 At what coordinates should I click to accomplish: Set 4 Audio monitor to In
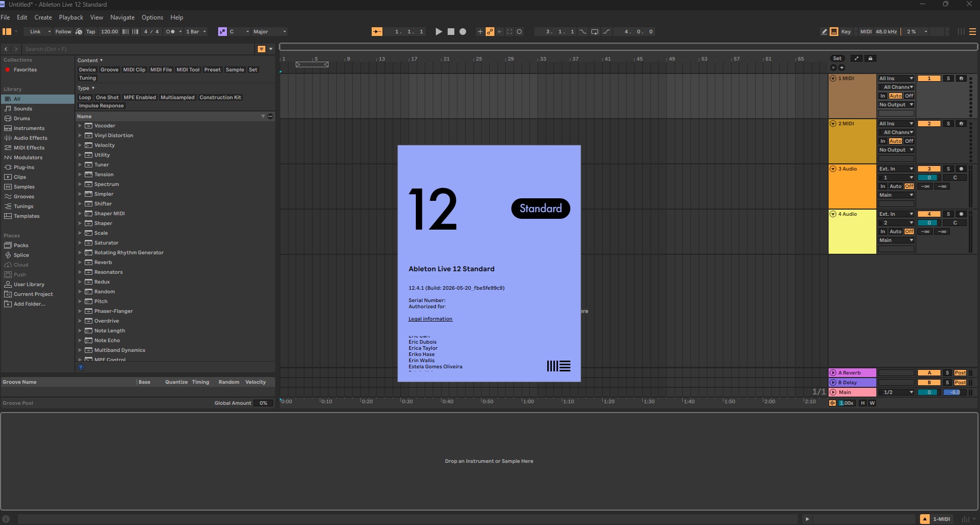883,232
